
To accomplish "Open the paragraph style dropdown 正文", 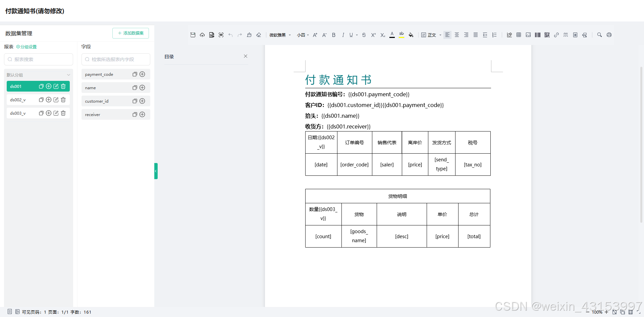I will (x=431, y=35).
